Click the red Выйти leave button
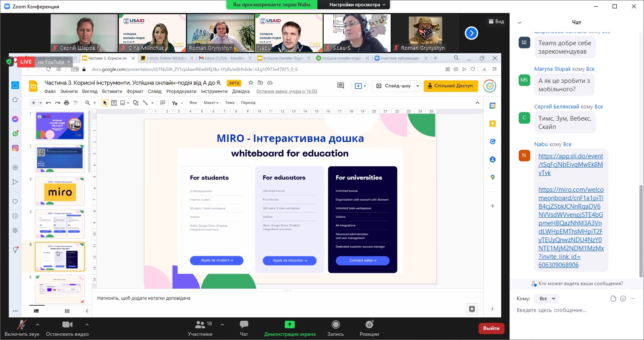Image resolution: width=644 pixels, height=340 pixels. click(491, 328)
